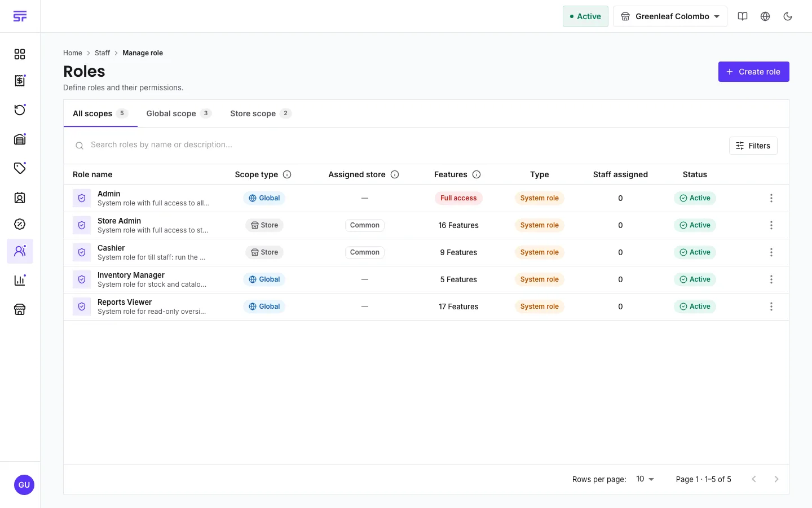The image size is (812, 508).
Task: Open the sales receipt icon in sidebar
Action: pos(20,81)
